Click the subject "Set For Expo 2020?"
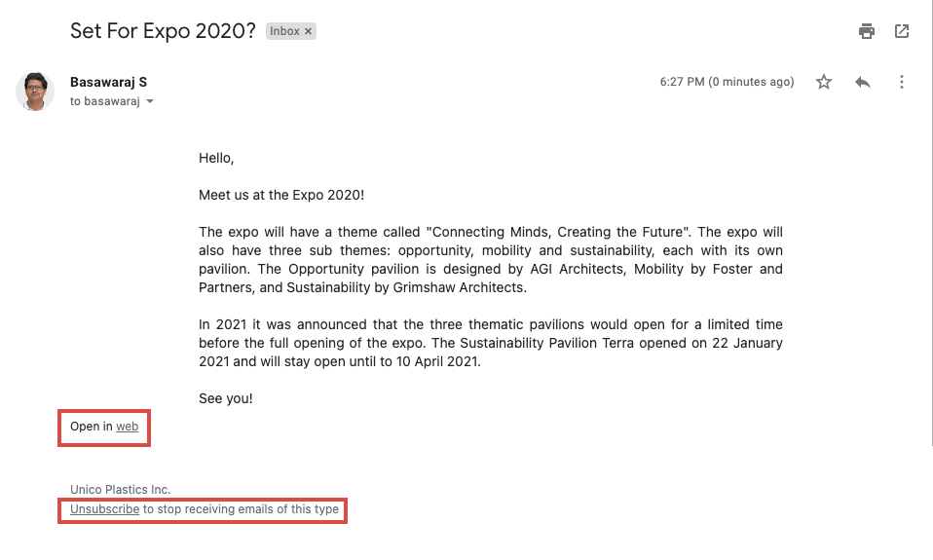This screenshot has width=933, height=560. pos(163,30)
